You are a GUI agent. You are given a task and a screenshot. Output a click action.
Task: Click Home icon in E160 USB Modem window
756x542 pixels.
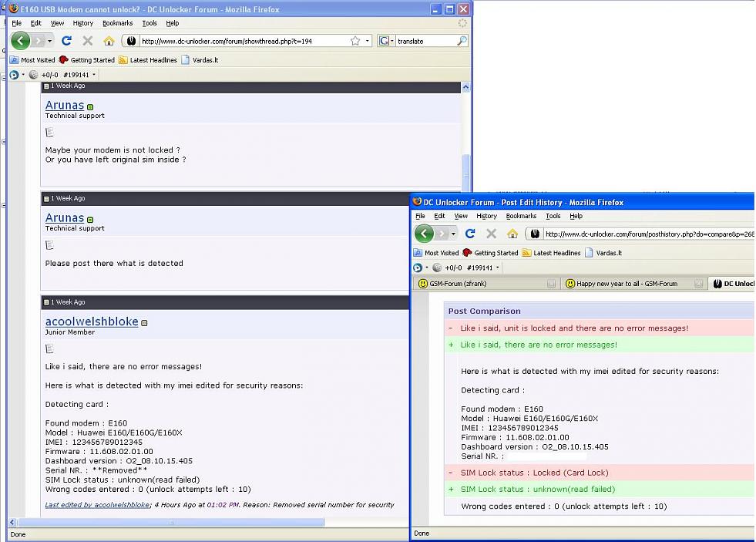[109, 41]
